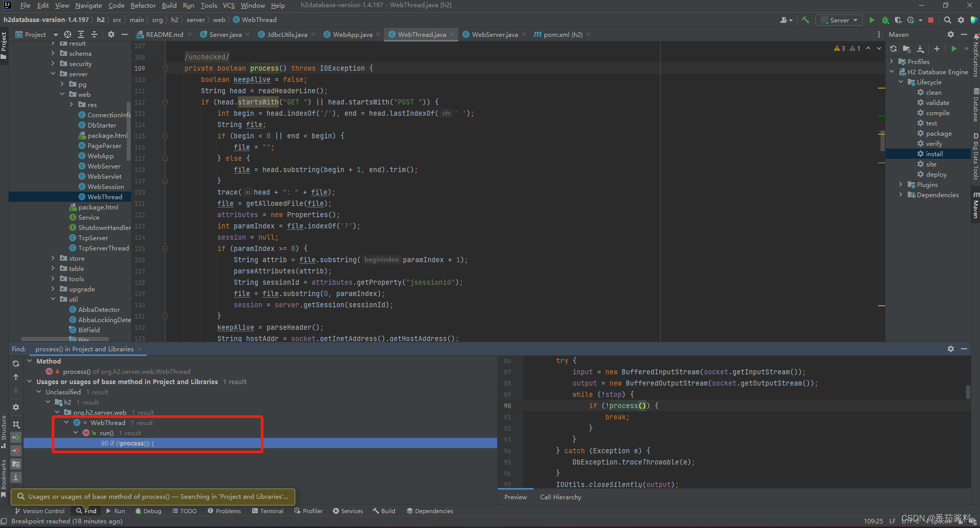Collapse the server folder in project tree
Viewport: 980px width, 528px height.
coord(53,74)
